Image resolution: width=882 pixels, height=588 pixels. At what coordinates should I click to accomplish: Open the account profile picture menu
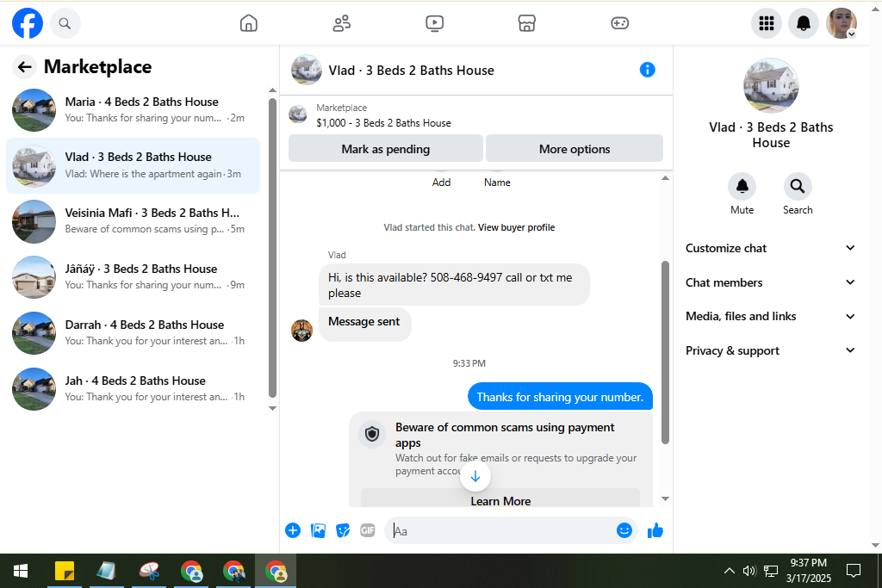click(841, 23)
